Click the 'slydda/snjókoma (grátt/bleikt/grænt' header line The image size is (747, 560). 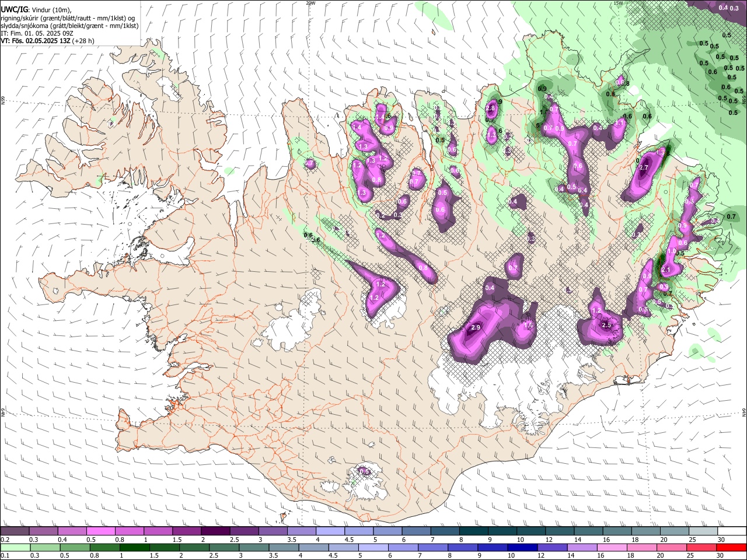tap(69, 26)
